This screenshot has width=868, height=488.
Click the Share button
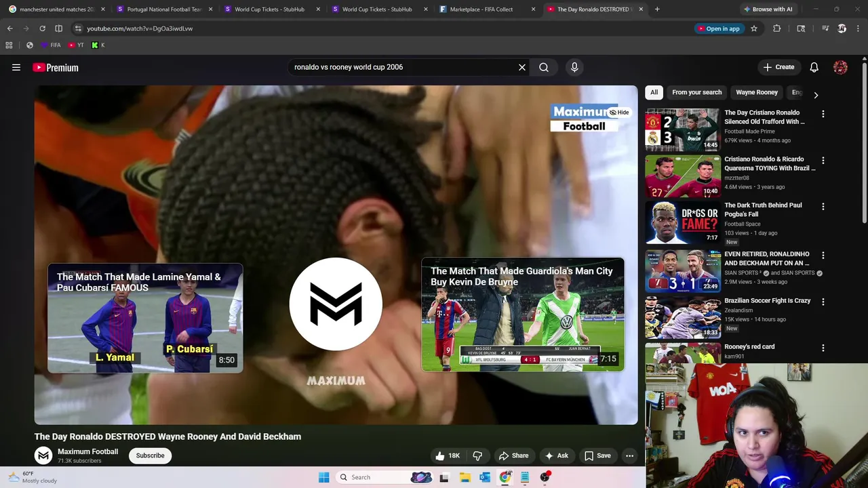pos(513,455)
